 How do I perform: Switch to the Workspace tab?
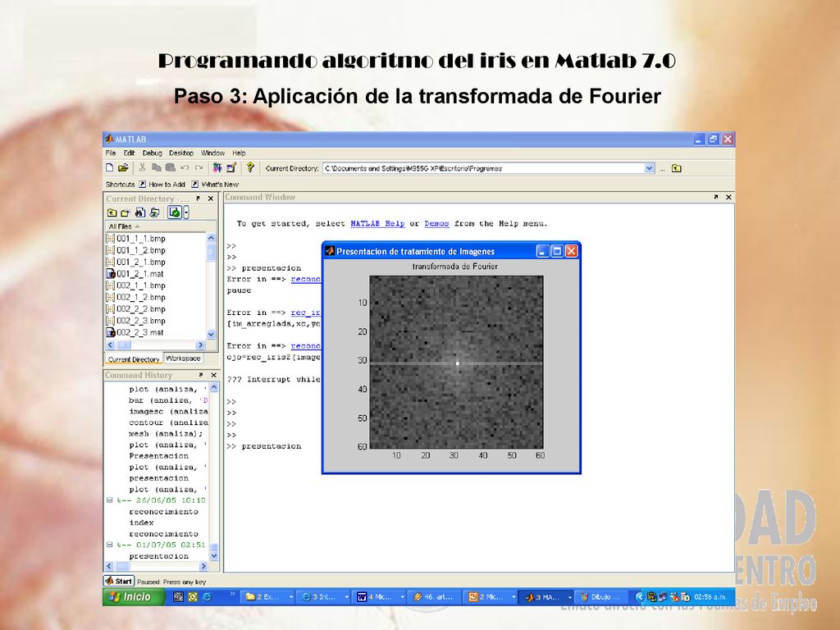click(183, 358)
